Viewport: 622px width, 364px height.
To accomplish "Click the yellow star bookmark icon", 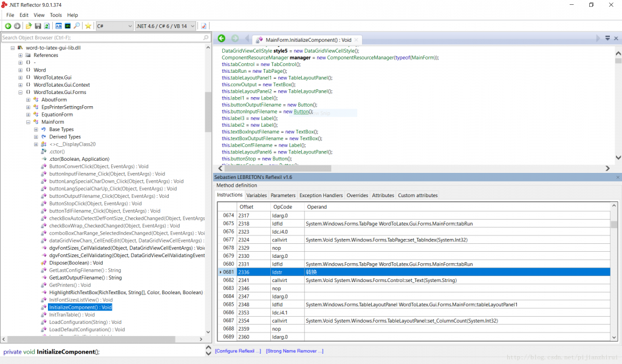I will click(x=88, y=26).
